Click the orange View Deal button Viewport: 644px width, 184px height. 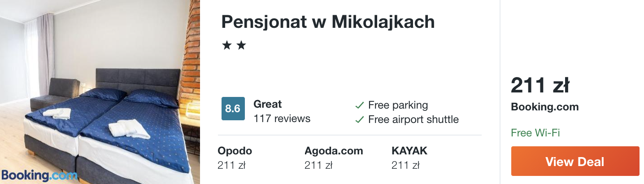coord(575,162)
